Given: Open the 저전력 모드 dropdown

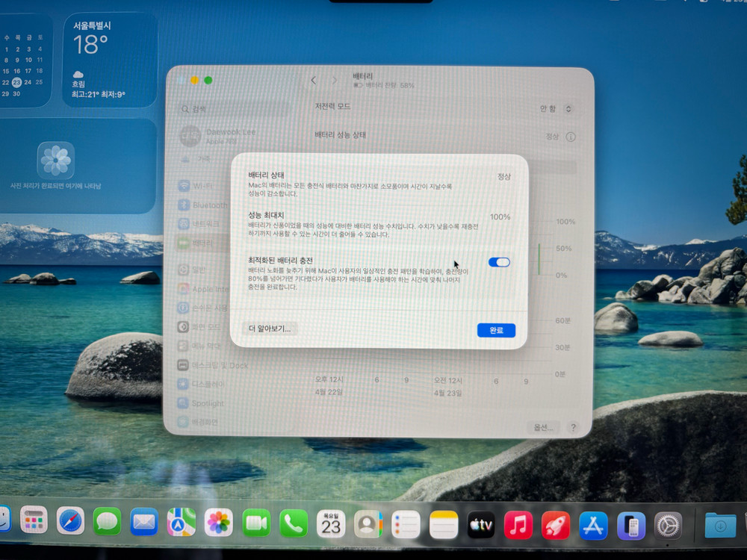Looking at the screenshot, I should coord(557,108).
